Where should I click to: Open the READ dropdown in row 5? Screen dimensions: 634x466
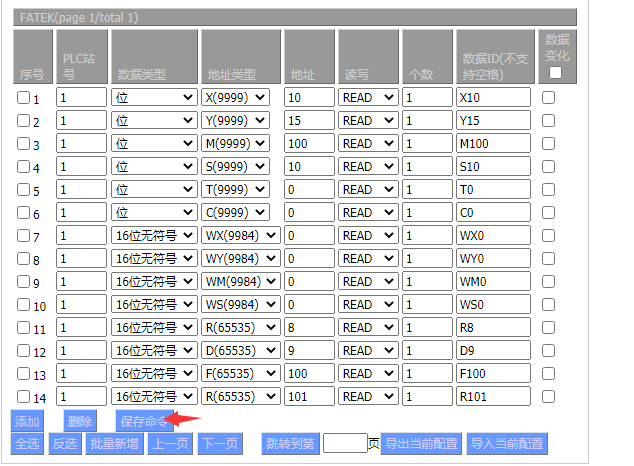tap(368, 190)
